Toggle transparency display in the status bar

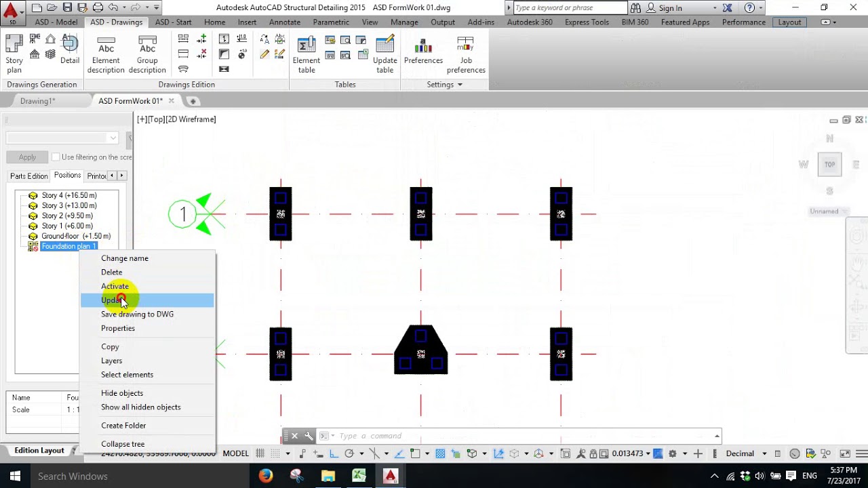click(x=440, y=453)
